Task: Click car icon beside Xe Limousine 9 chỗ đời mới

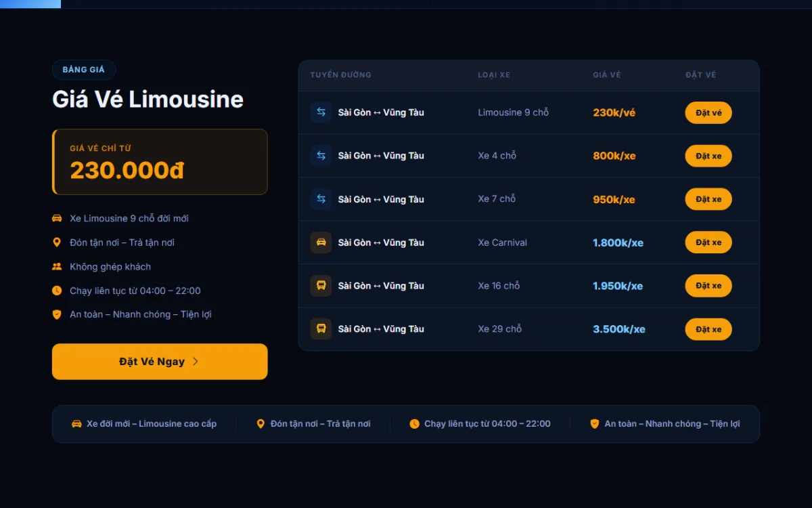Action: coord(57,218)
